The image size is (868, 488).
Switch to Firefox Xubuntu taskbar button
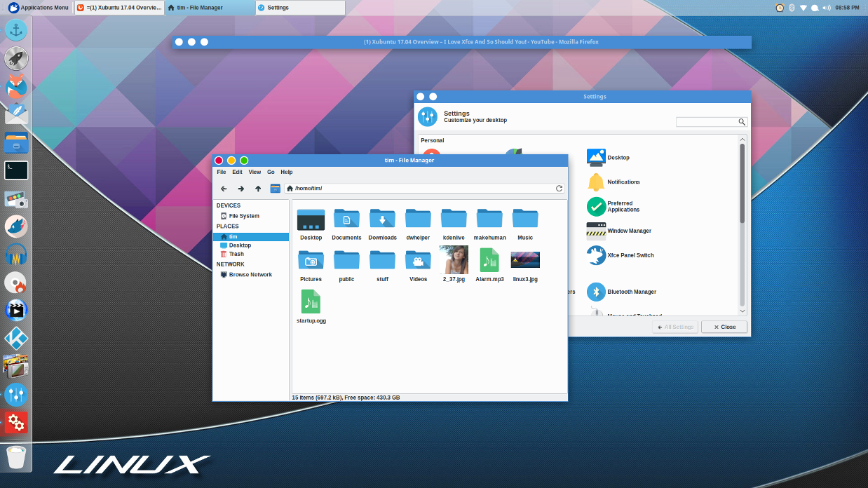click(x=119, y=8)
